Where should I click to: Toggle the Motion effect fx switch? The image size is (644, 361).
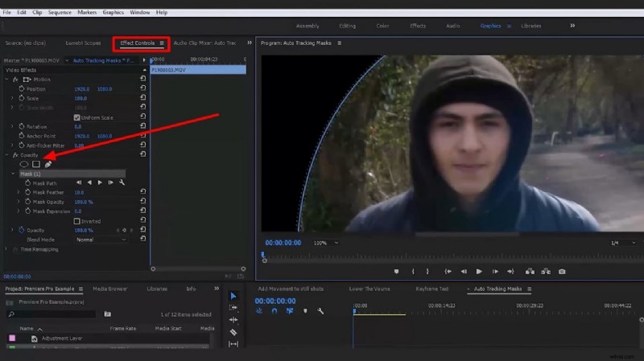point(15,79)
